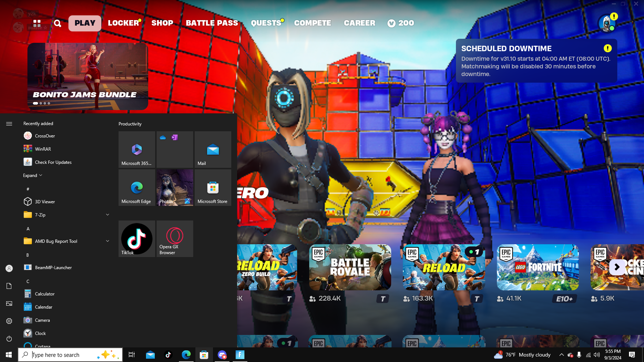
Task: Jump to letter C in app list
Action: click(28, 281)
